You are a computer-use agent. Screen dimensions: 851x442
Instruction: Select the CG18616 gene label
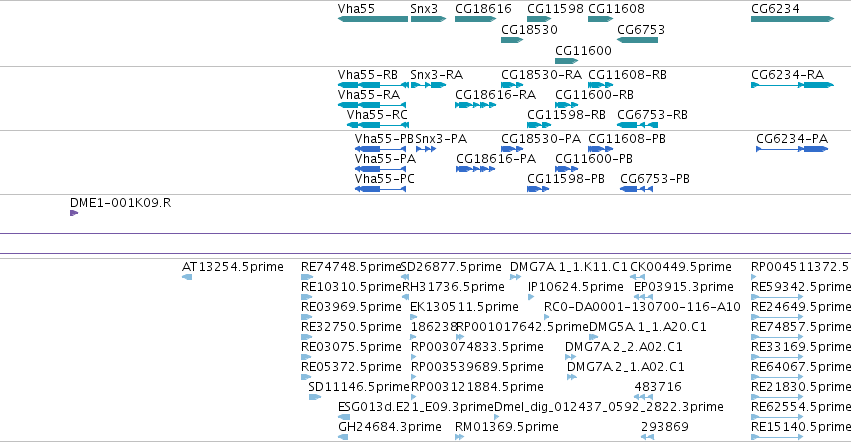click(483, 9)
